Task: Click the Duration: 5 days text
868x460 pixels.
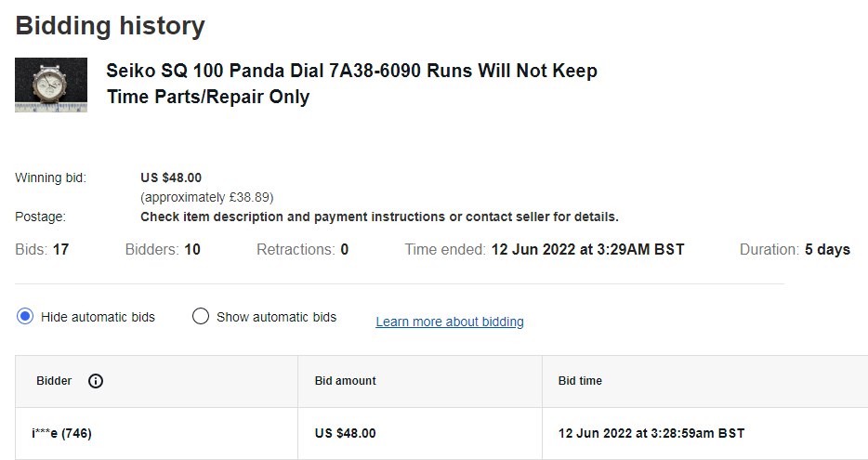Action: click(795, 249)
